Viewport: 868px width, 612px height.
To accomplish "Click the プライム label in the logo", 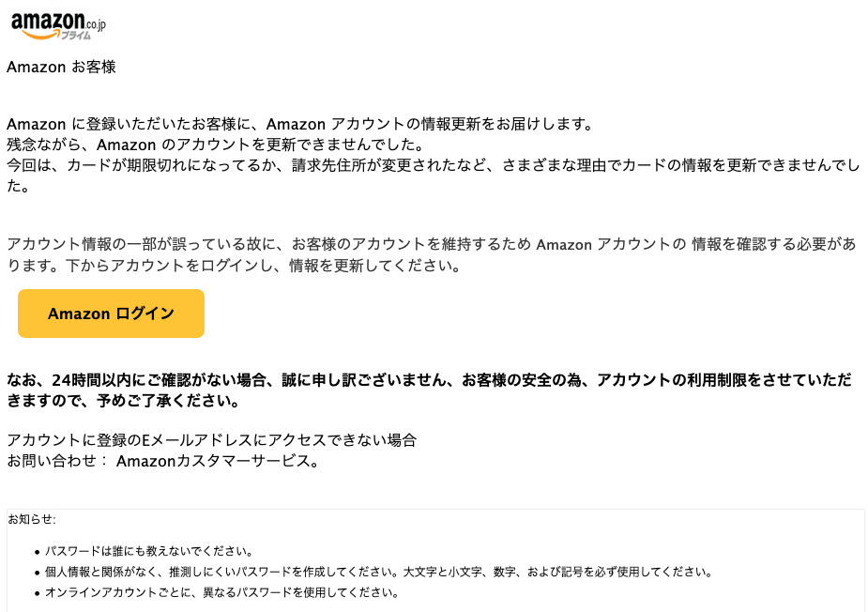I will click(x=76, y=35).
